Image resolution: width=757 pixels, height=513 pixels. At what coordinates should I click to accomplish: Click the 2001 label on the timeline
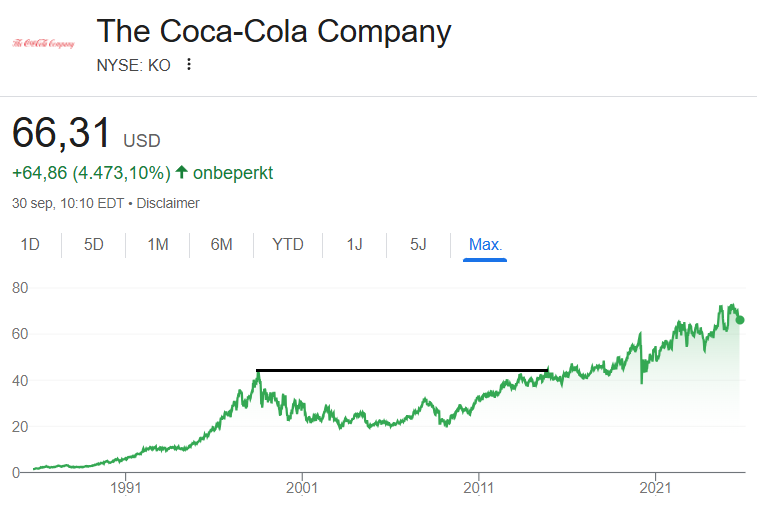(x=301, y=489)
